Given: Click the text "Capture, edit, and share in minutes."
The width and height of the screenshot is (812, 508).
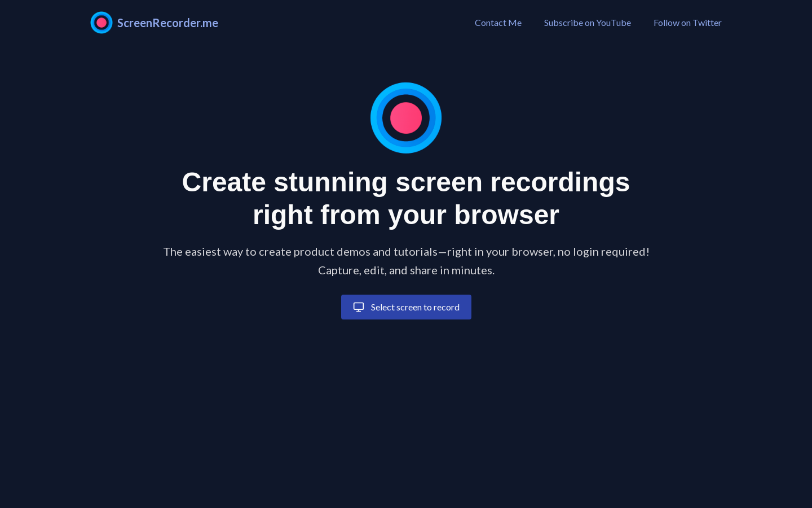Looking at the screenshot, I should [x=406, y=270].
